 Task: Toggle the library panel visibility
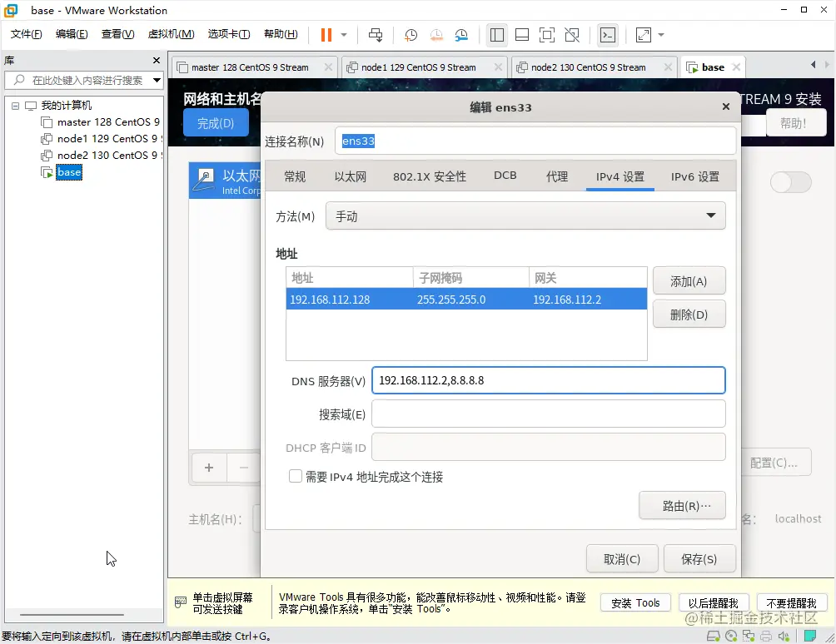pos(497,35)
